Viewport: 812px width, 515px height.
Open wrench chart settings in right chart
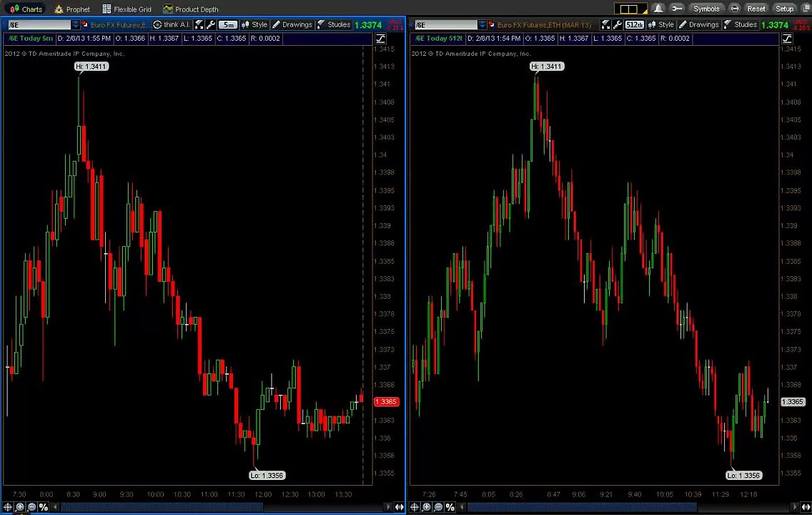618,25
